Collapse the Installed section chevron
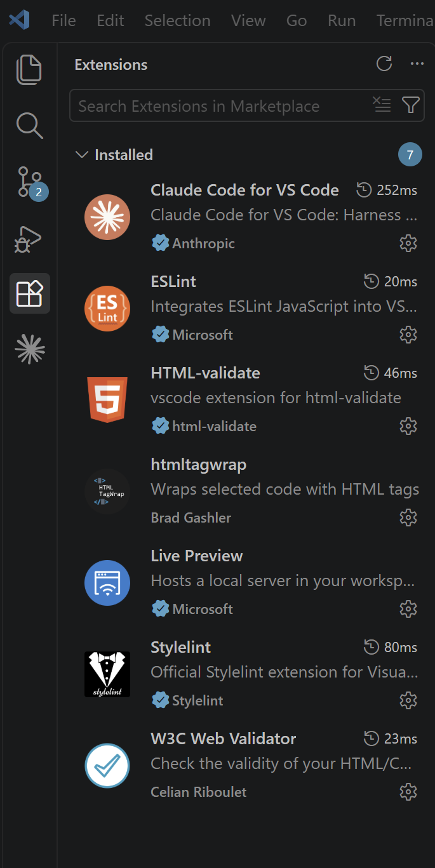Viewport: 435px width, 868px height. (81, 154)
